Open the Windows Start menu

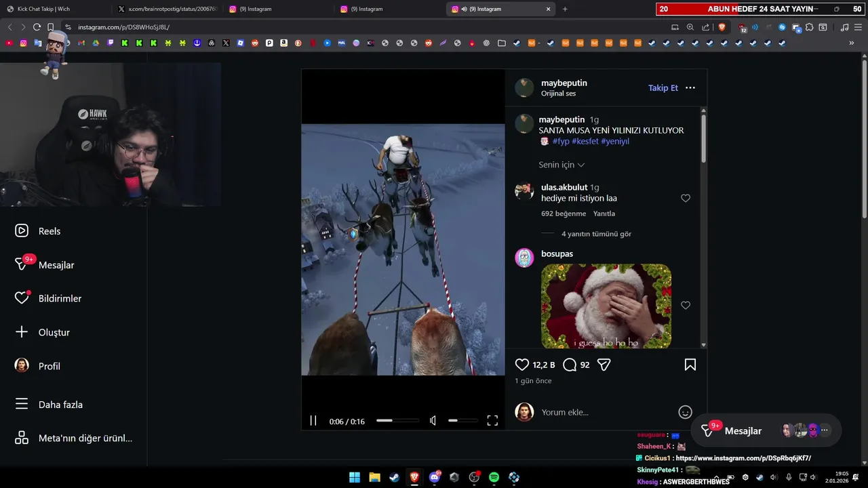355,477
